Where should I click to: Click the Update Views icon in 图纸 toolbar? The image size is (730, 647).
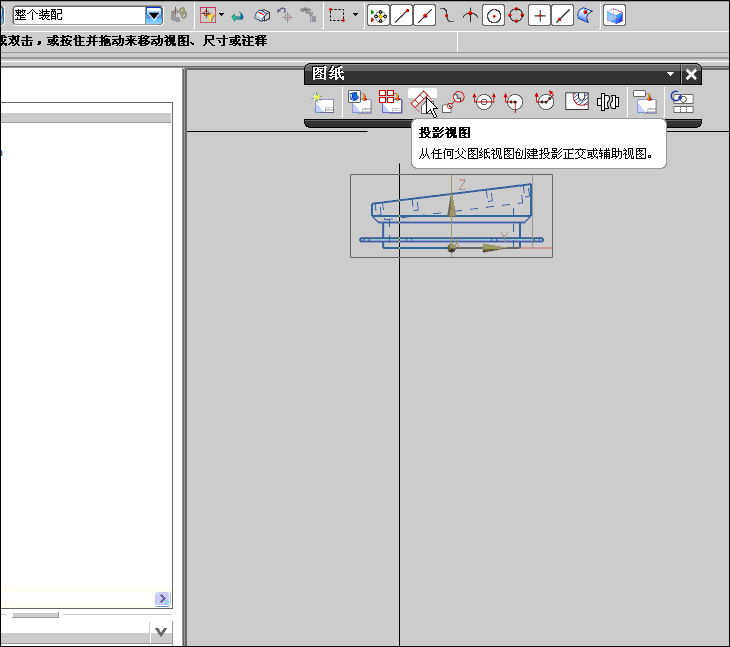click(x=682, y=102)
